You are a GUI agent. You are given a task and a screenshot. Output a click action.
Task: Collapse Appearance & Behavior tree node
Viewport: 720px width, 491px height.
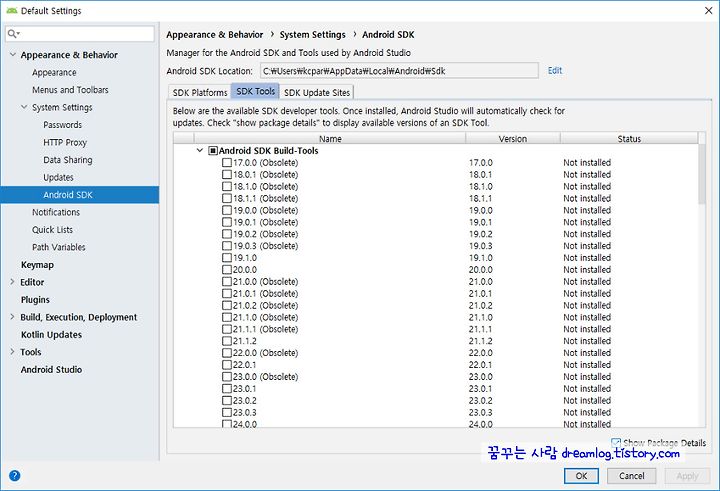coord(12,54)
